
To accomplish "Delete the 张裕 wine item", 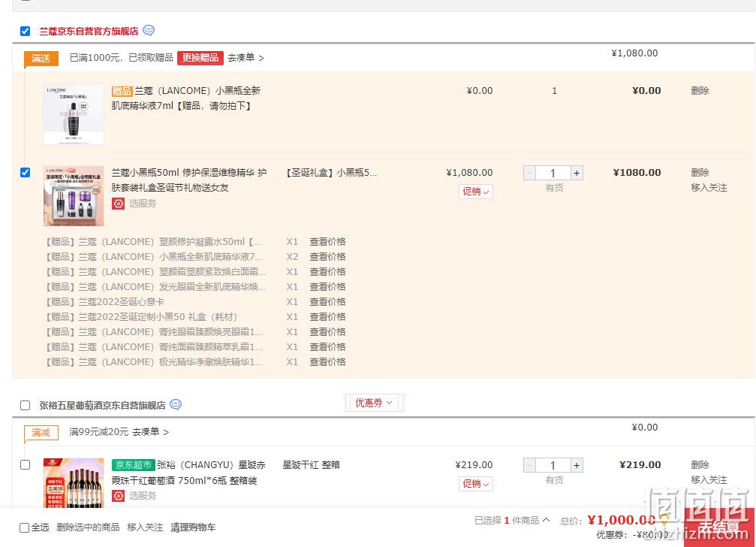I will (700, 464).
